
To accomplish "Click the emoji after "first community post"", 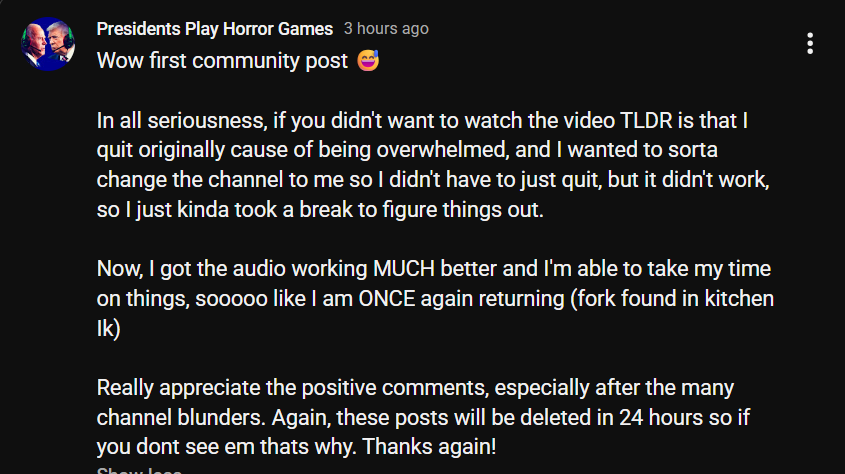I will (369, 61).
